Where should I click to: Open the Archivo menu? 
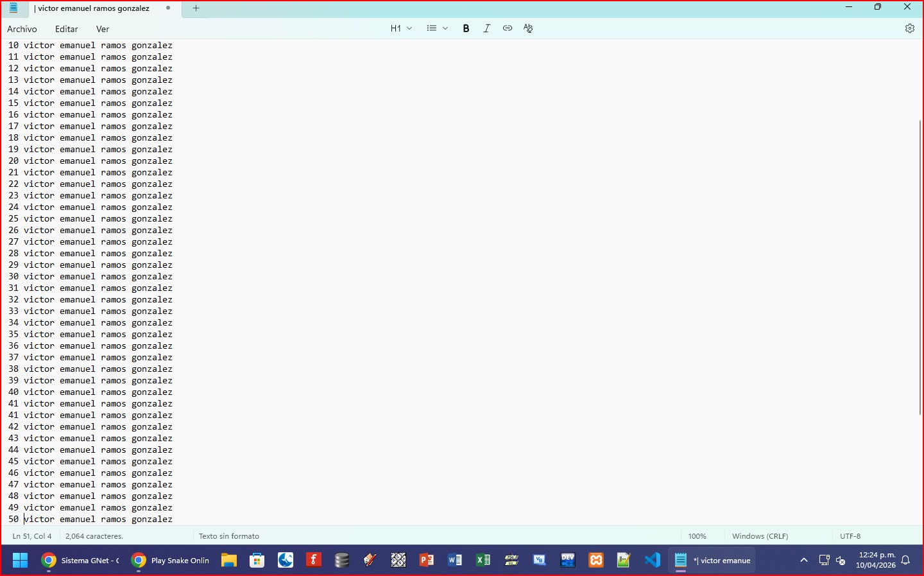click(22, 29)
